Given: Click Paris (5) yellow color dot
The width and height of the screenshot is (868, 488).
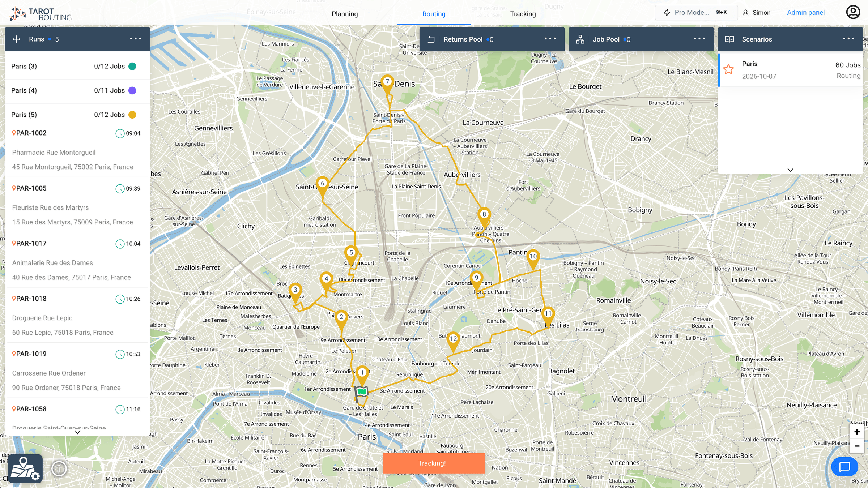Looking at the screenshot, I should coord(132,115).
